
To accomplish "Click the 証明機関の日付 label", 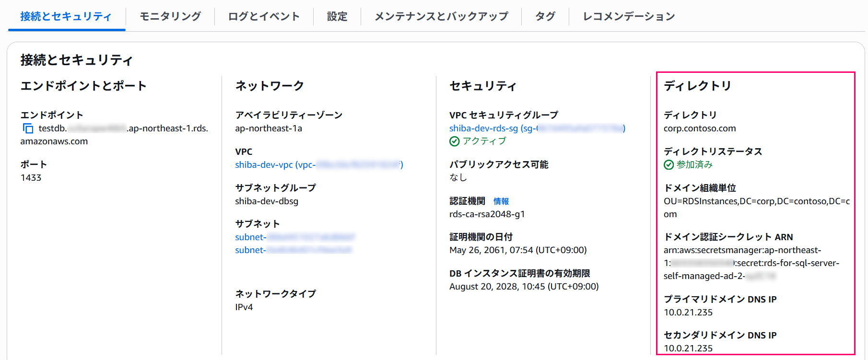I will pyautogui.click(x=481, y=237).
